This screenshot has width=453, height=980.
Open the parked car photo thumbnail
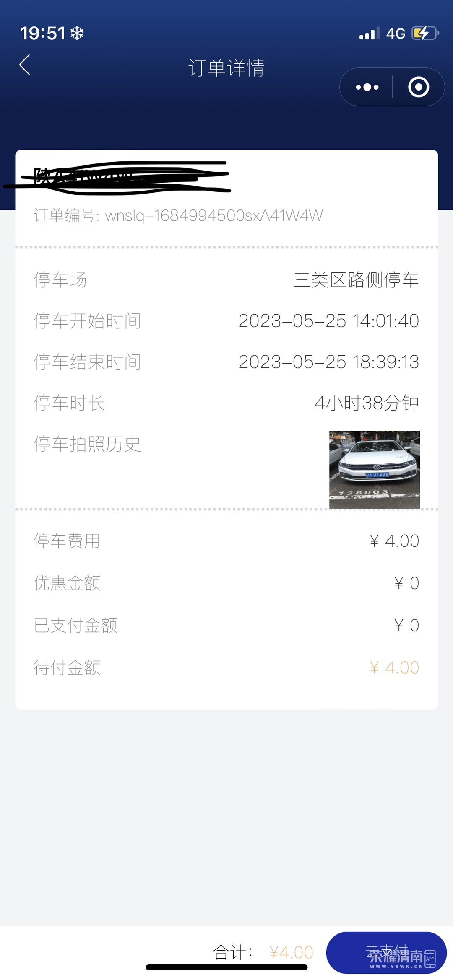click(374, 470)
